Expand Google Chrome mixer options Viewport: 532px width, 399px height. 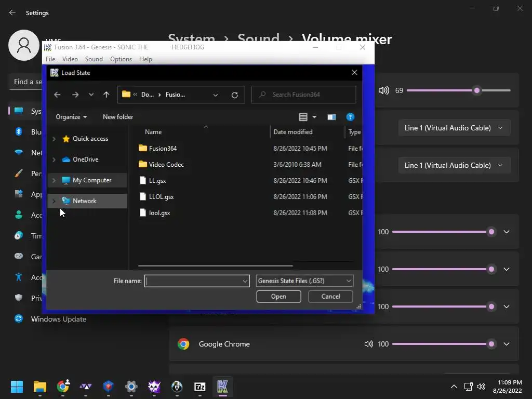[507, 344]
